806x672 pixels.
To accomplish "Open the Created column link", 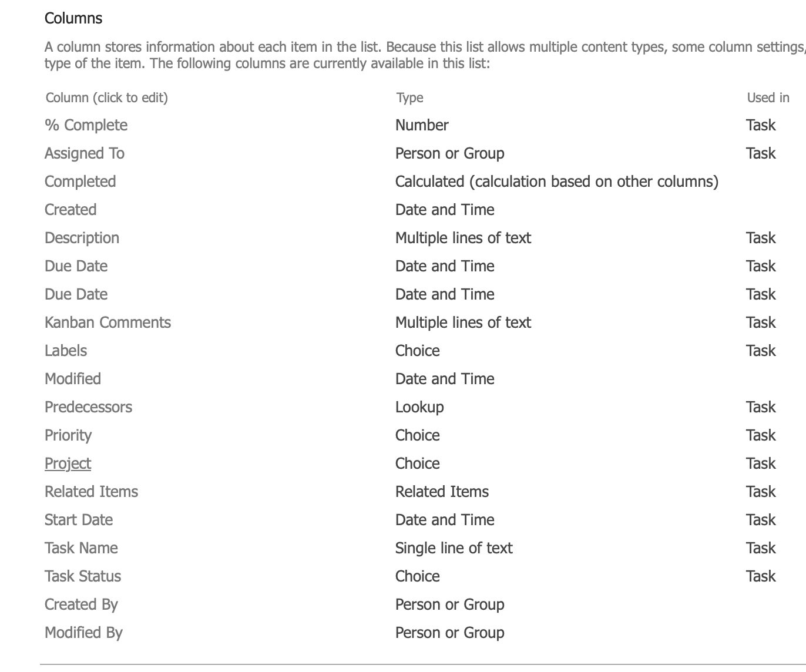I will pos(70,210).
